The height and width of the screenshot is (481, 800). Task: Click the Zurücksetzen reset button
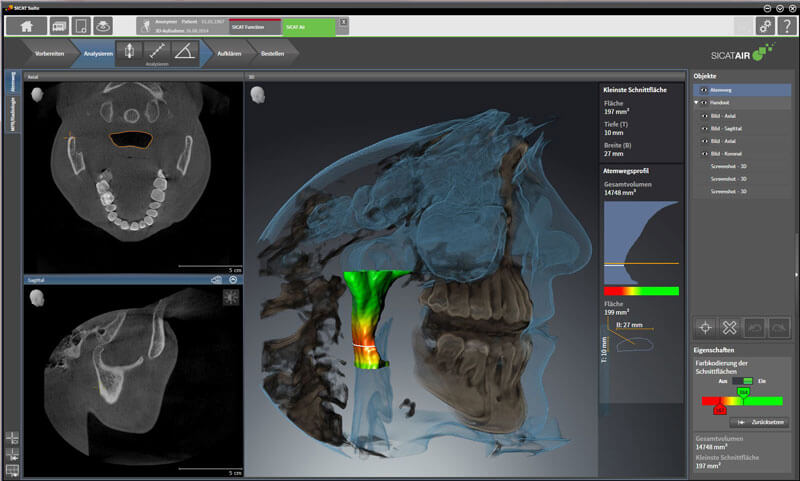pos(759,422)
